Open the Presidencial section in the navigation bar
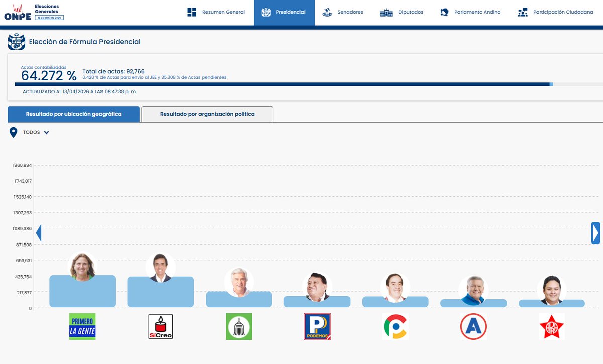This screenshot has height=364, width=603. tap(284, 11)
